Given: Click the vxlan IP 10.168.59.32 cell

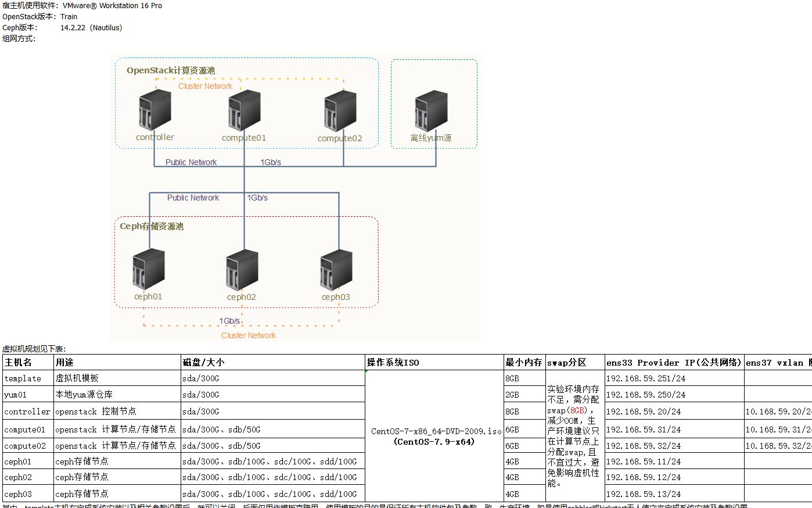Looking at the screenshot, I should (x=778, y=446).
